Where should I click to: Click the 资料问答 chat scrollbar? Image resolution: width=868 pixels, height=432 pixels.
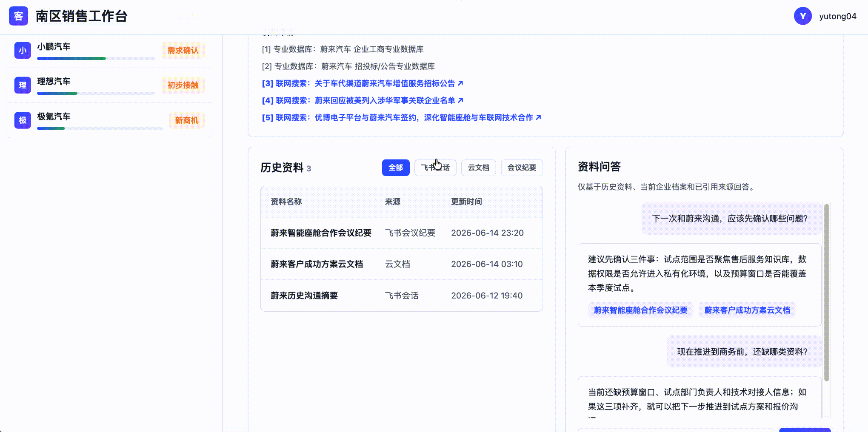pos(827,293)
